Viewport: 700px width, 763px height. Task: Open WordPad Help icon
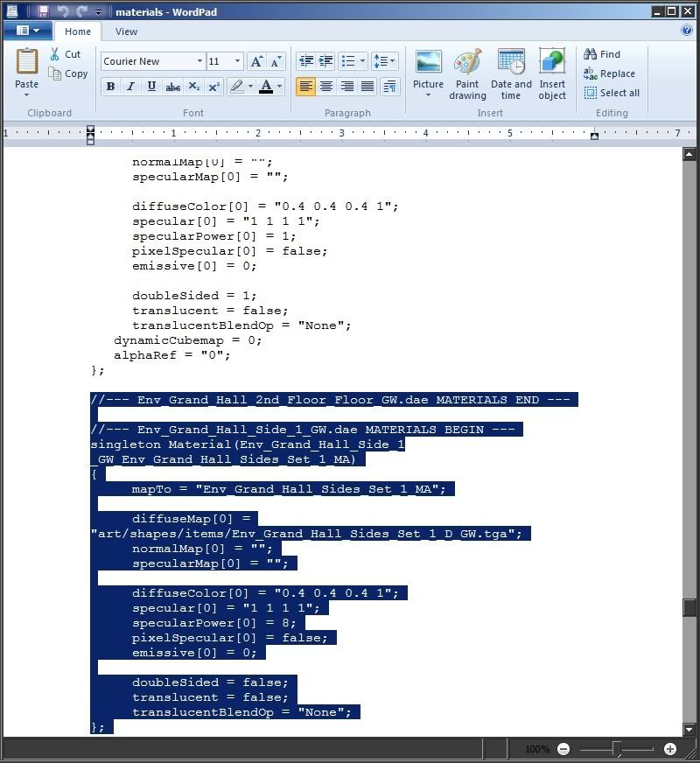point(687,31)
